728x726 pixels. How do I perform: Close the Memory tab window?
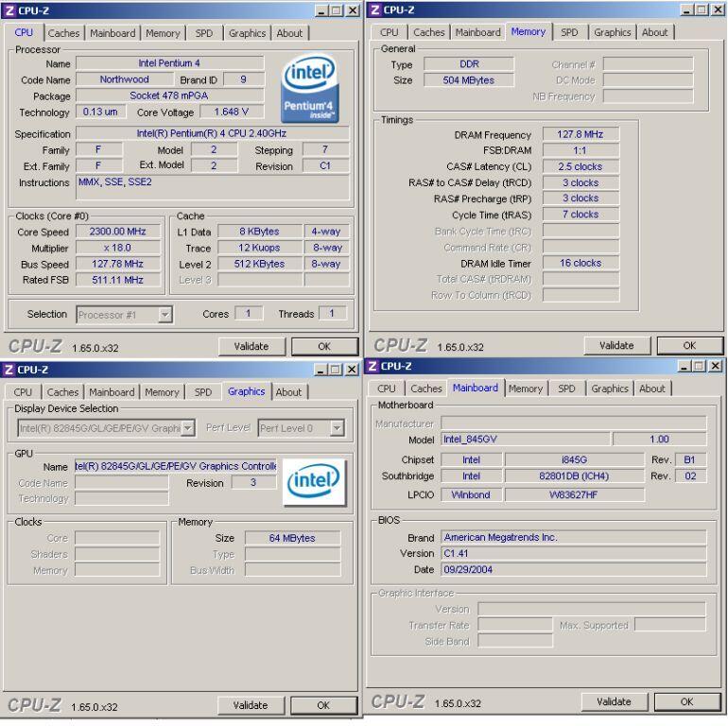717,9
